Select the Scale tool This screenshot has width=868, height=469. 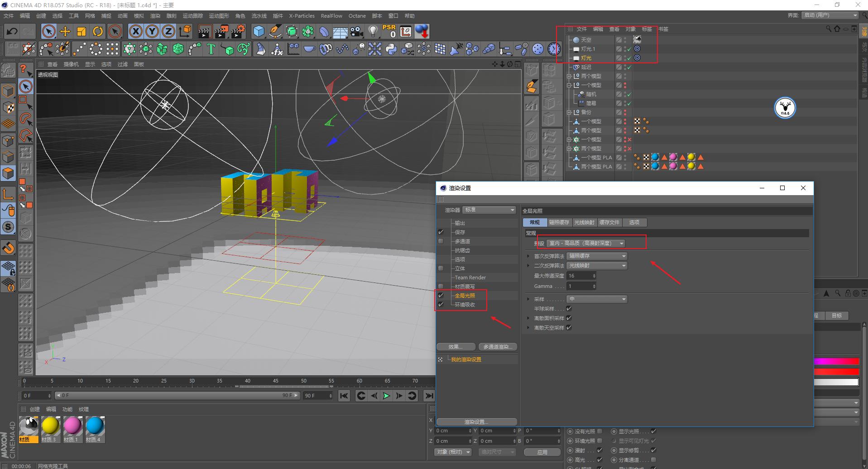tap(82, 31)
